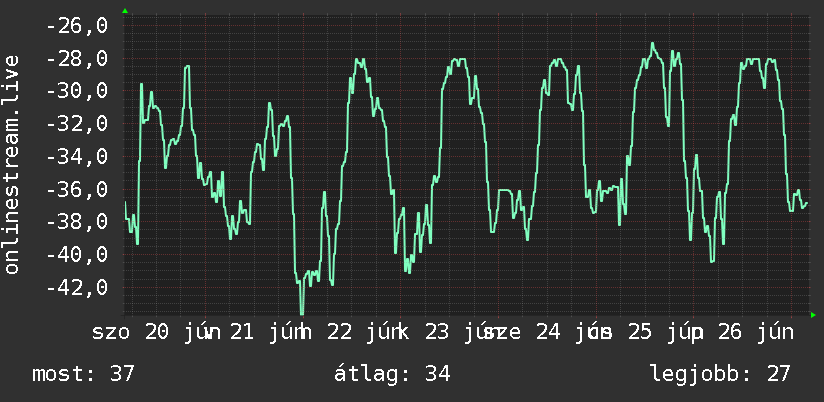Click the '24' date label on x-axis
Viewport: 824px width, 402px height.
(x=549, y=333)
